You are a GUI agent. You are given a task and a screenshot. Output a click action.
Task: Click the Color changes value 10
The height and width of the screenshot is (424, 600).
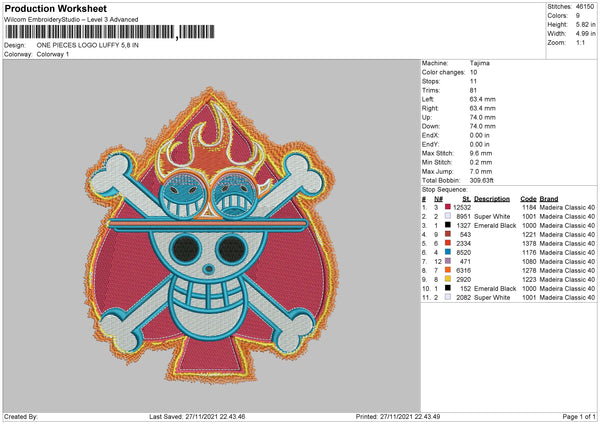473,72
